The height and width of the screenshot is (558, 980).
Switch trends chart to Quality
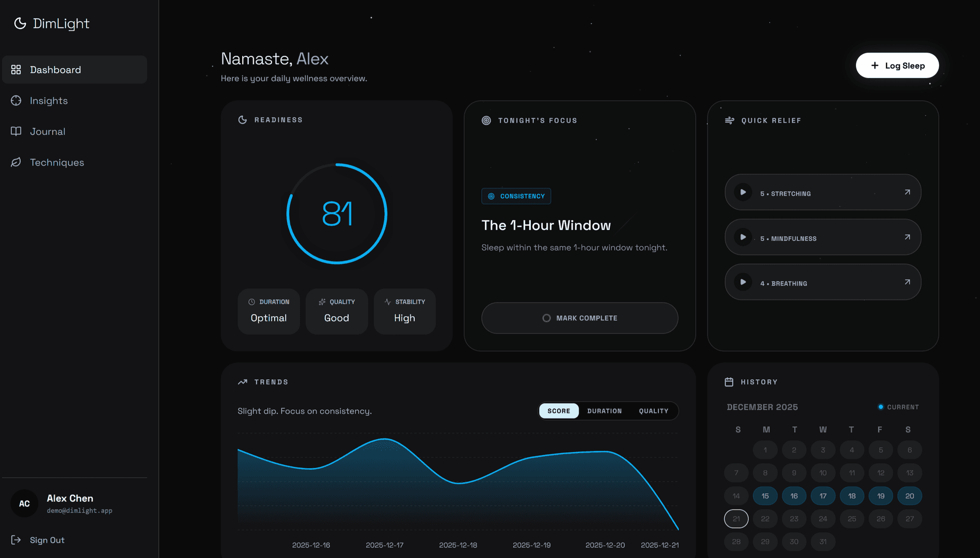653,411
